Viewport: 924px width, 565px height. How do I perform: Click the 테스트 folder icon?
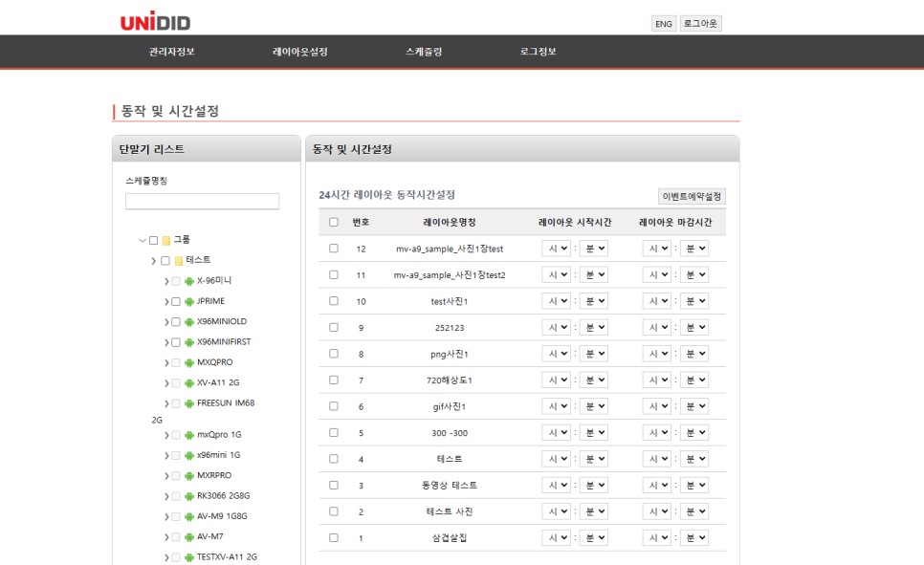(x=179, y=260)
